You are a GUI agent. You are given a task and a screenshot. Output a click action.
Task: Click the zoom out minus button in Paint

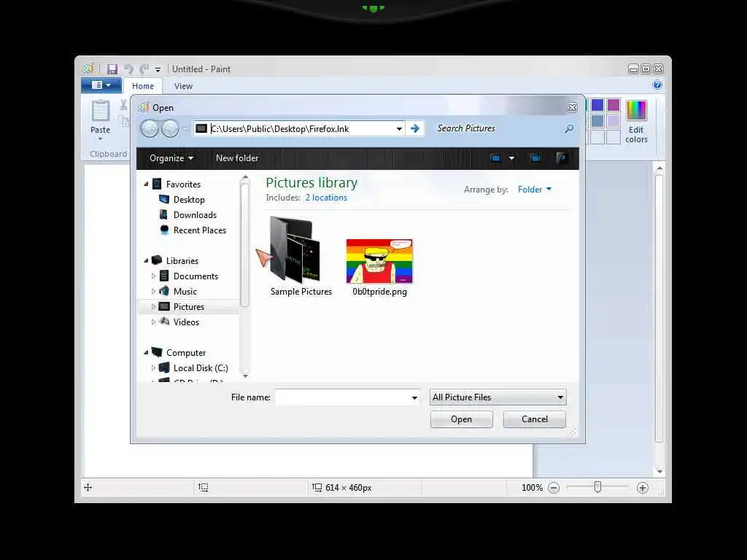[x=554, y=488]
